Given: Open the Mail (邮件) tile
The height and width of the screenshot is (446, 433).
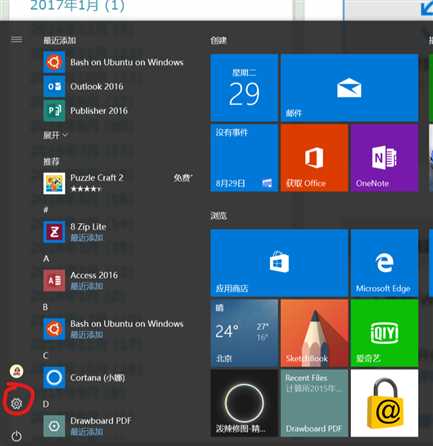Looking at the screenshot, I should (349, 88).
